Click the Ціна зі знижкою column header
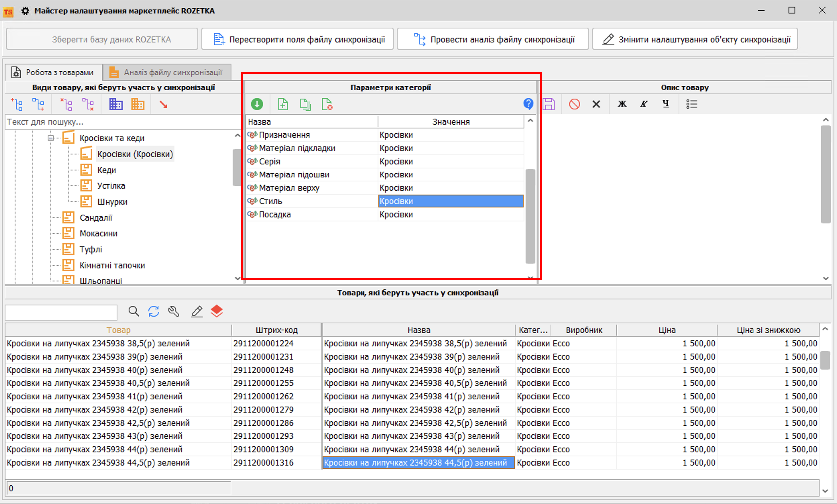Viewport: 837px width, 504px height. click(x=768, y=330)
